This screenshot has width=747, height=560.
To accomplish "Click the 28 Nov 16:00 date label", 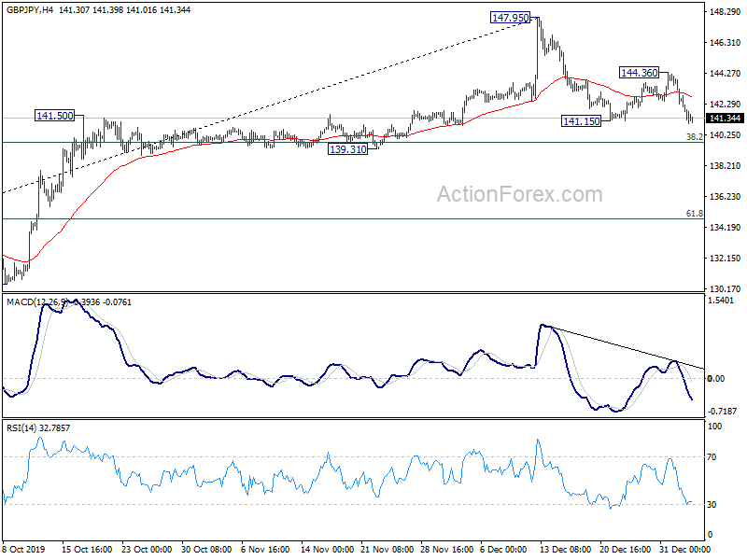I will click(447, 550).
